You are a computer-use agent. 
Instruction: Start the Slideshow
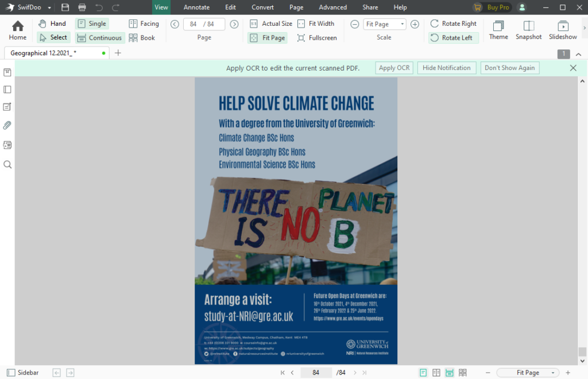point(563,30)
